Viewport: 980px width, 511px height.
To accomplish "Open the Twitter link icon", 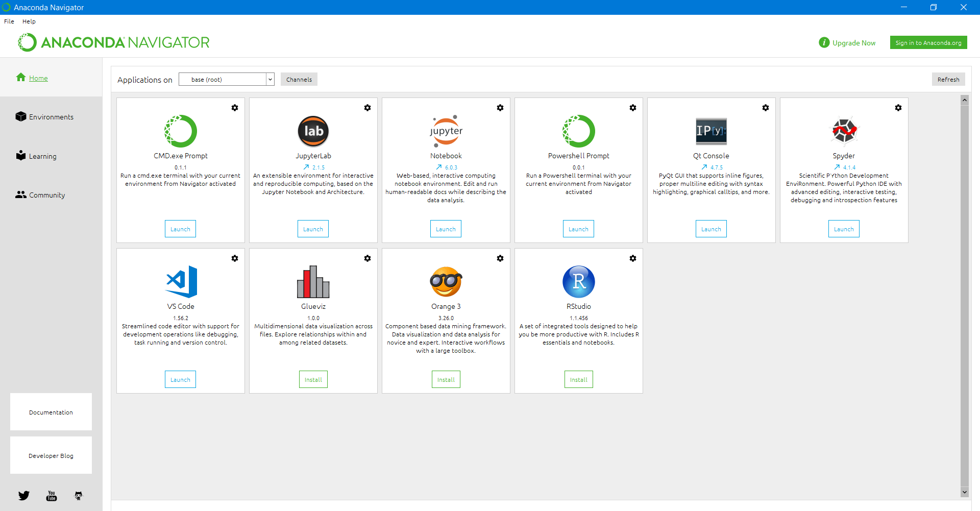I will point(24,496).
